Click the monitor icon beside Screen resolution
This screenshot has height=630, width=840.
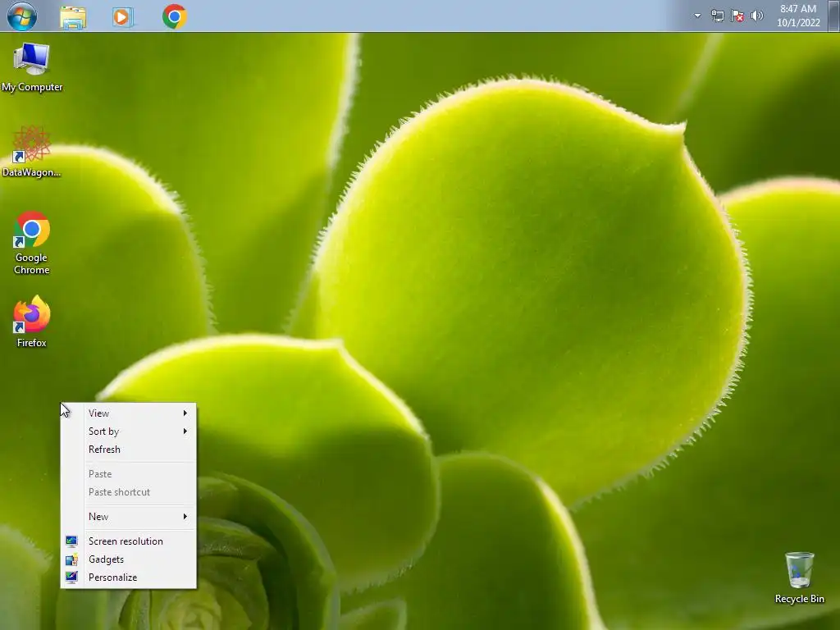pyautogui.click(x=71, y=541)
